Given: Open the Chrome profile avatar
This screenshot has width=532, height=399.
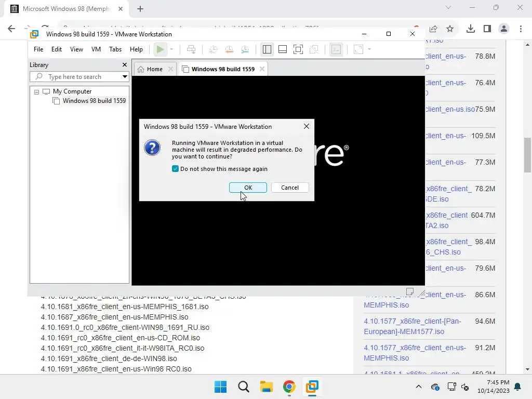Looking at the screenshot, I should click(x=504, y=29).
